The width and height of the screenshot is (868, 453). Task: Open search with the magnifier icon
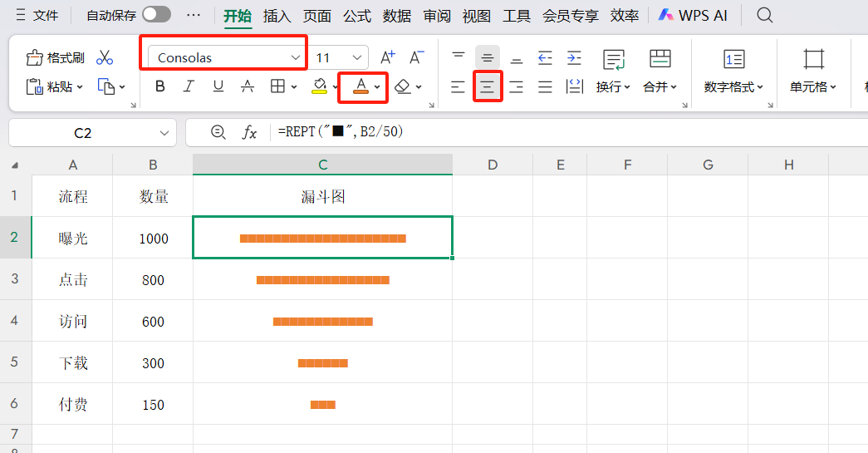coord(765,15)
